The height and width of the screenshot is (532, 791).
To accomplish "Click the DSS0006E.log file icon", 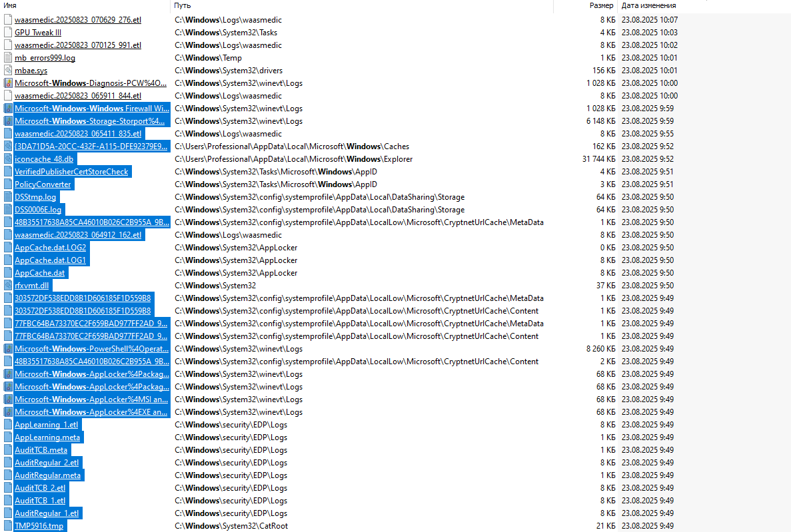I will coord(7,209).
